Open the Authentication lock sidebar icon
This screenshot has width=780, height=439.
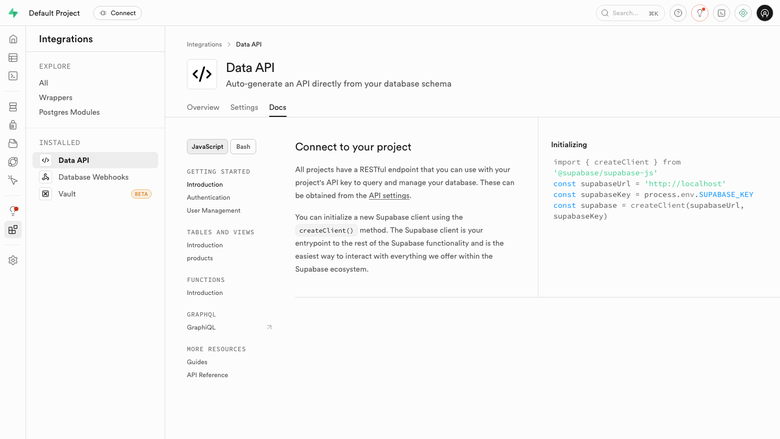point(13,125)
